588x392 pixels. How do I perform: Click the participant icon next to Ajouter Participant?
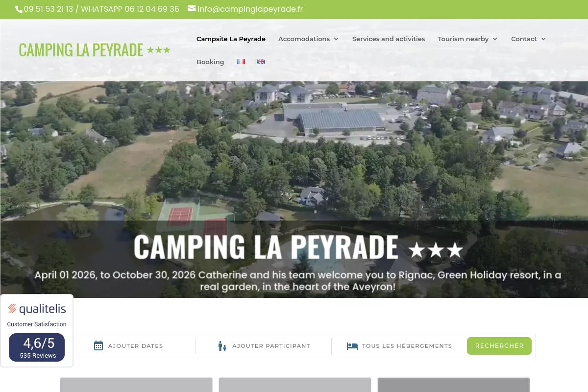point(222,346)
